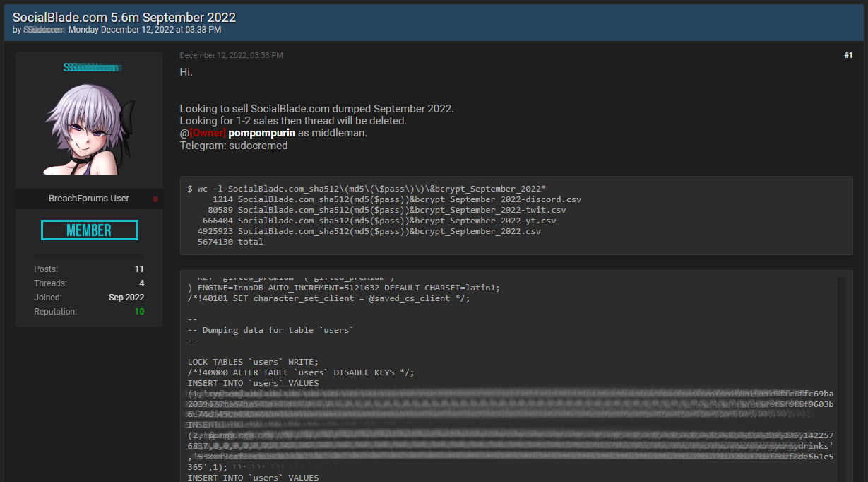Click the green reputation value 10

pos(139,312)
